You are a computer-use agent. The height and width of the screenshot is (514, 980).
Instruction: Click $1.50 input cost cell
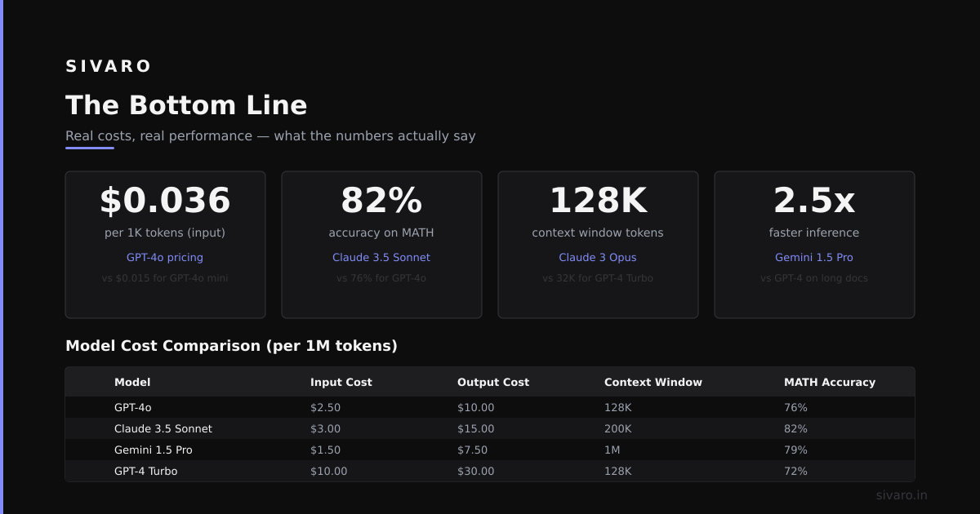coord(326,450)
